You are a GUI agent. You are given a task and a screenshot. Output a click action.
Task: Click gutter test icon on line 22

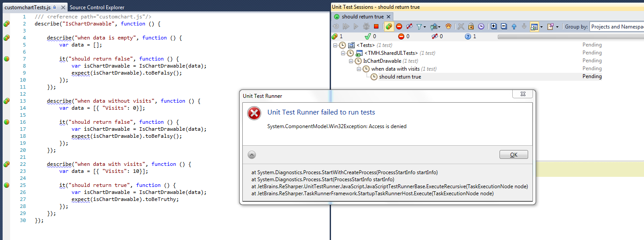coord(6,164)
